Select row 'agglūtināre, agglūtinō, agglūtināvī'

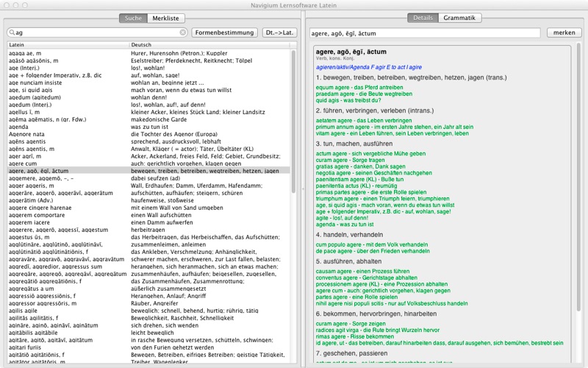point(148,244)
